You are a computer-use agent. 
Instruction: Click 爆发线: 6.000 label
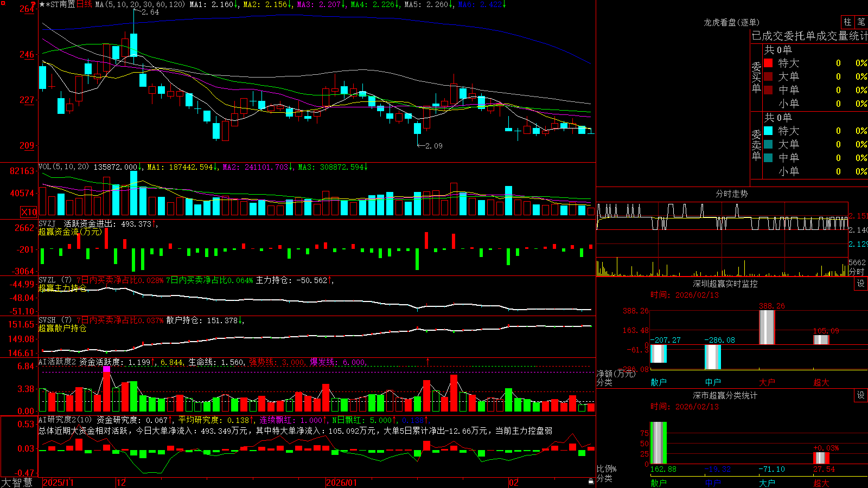[x=339, y=362]
